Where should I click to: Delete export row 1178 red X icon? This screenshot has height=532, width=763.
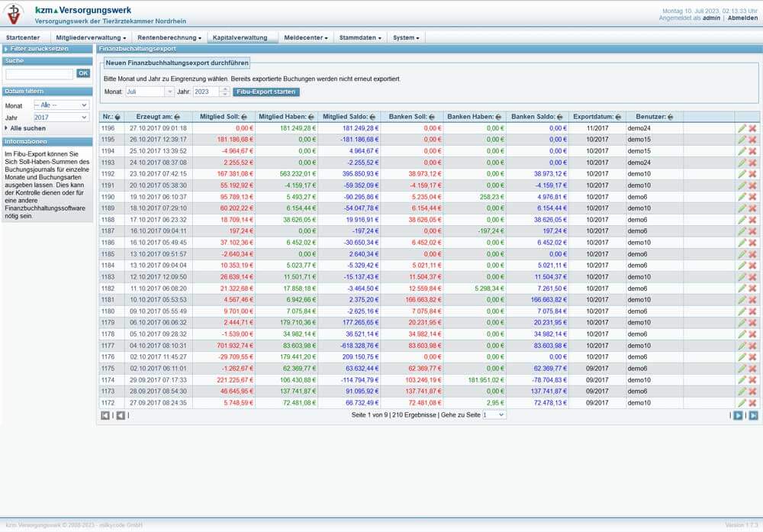click(x=752, y=334)
